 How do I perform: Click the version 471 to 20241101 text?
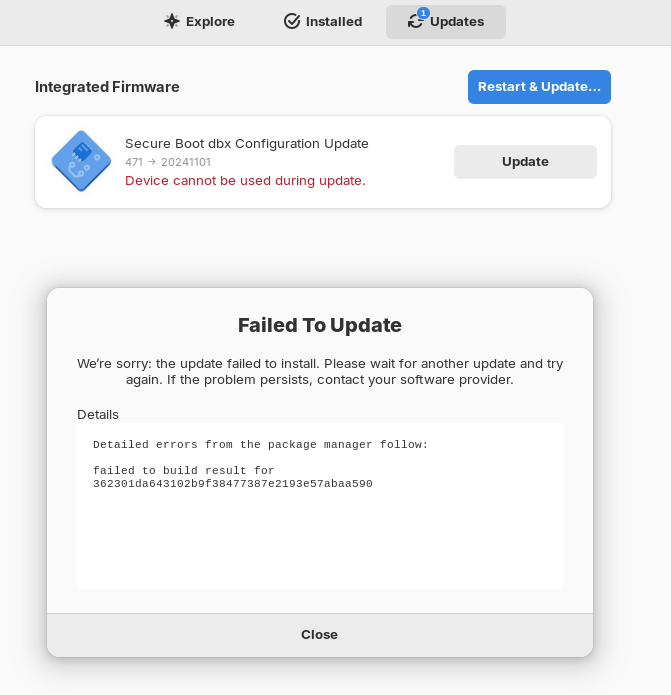pos(168,162)
